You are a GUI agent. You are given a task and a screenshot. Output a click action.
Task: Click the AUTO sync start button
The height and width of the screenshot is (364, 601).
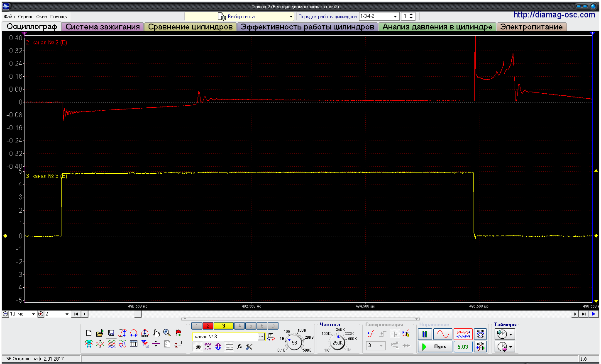point(481,347)
